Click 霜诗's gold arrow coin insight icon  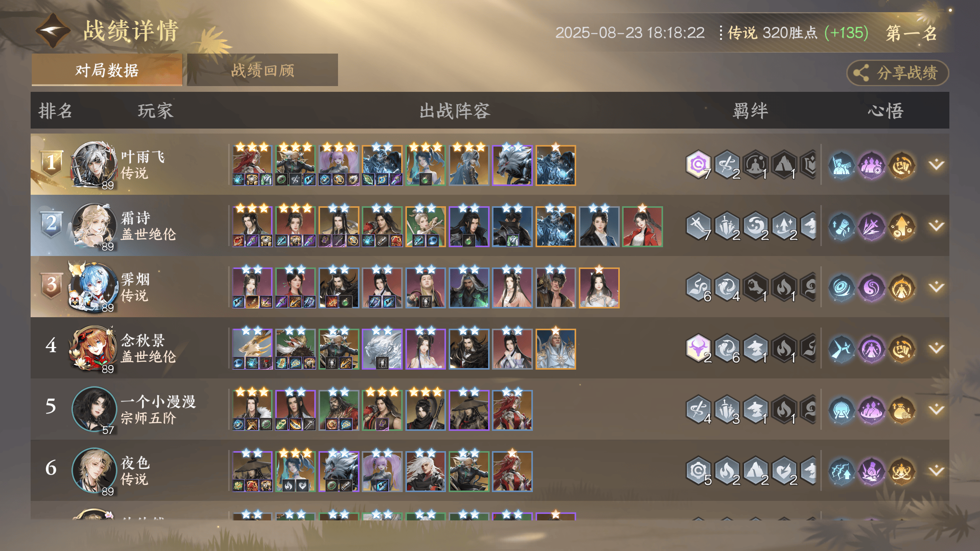[x=902, y=226]
